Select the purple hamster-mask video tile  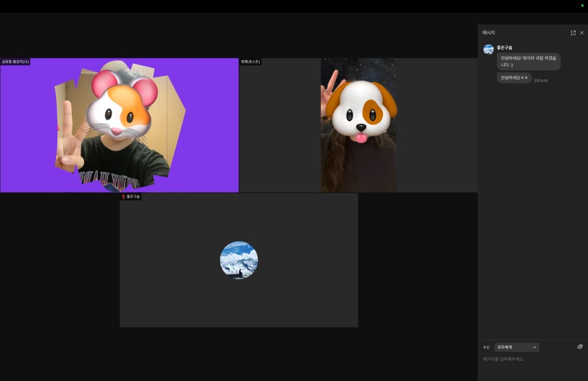click(x=119, y=125)
